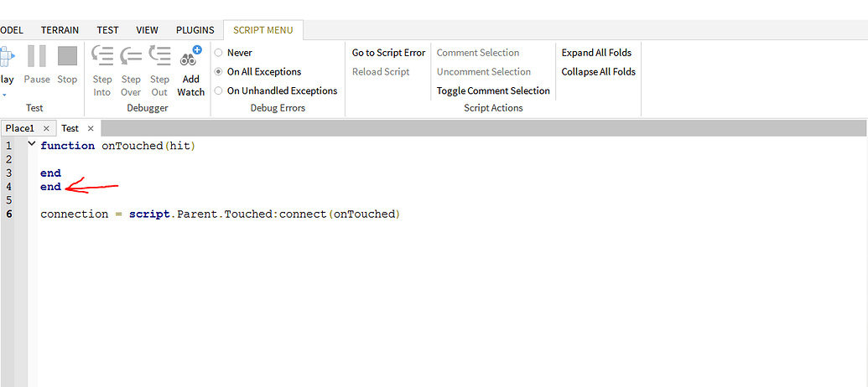Viewport: 868px width, 387px height.
Task: Click the connection variable on line 6
Action: pos(74,214)
